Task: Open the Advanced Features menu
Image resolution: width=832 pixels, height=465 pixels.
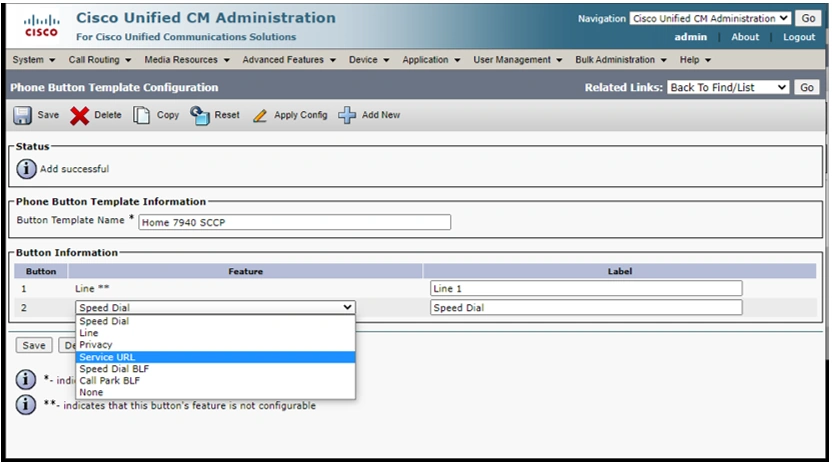Action: coord(289,60)
